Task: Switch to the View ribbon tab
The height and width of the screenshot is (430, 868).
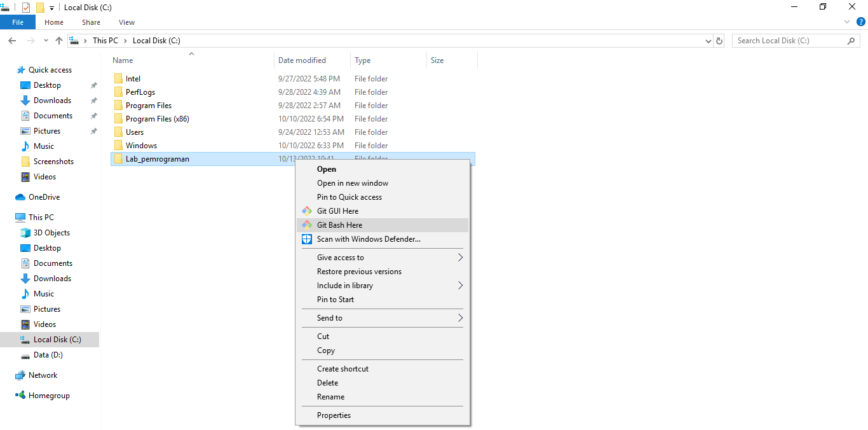Action: [x=126, y=22]
